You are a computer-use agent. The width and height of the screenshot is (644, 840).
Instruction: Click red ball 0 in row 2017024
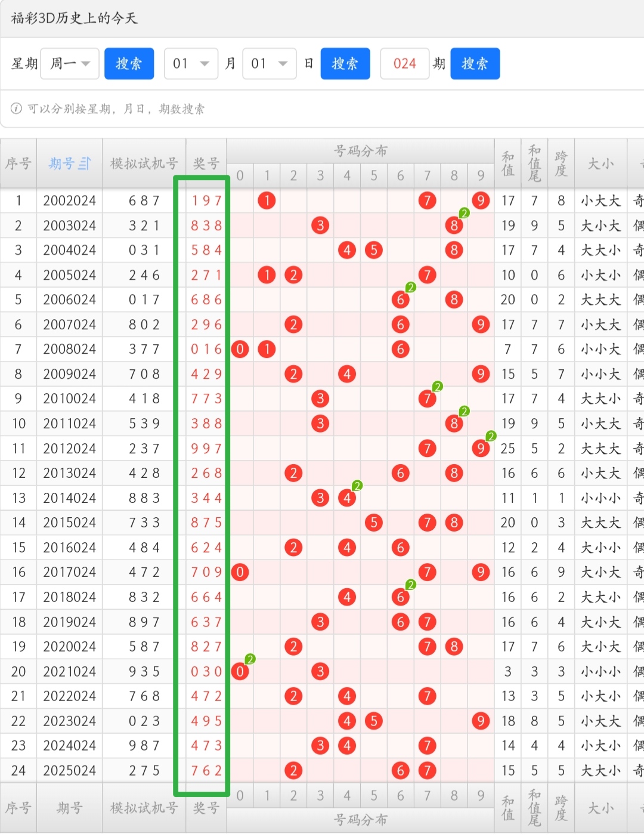240,572
